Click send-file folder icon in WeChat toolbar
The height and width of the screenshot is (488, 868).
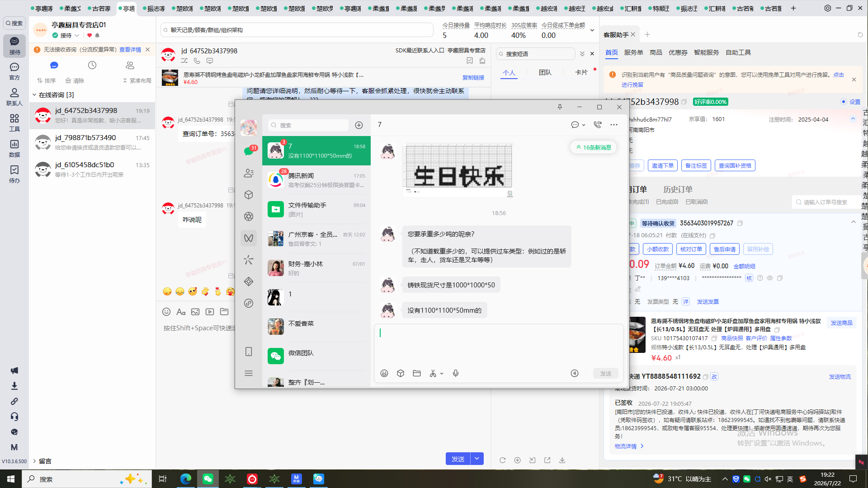coord(417,373)
